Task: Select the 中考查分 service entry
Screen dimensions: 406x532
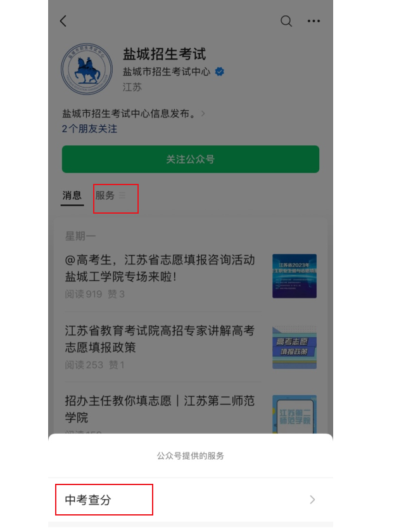Action: pyautogui.click(x=191, y=500)
